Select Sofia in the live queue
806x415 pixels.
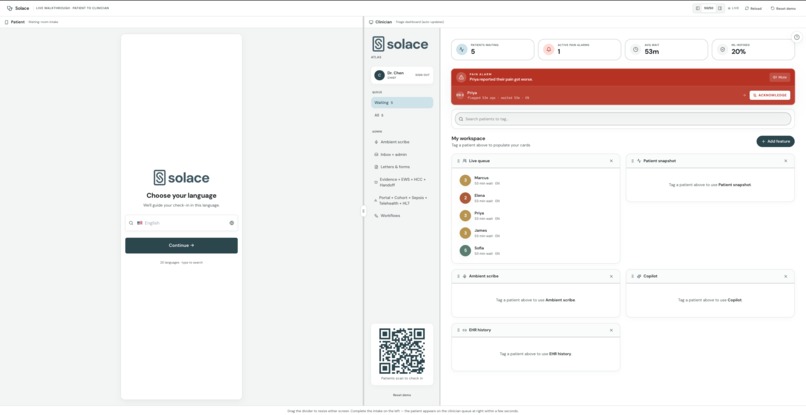coord(536,250)
